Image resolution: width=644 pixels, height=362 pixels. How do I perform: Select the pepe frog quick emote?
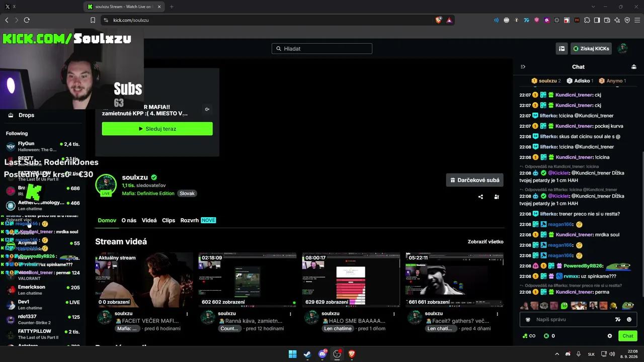[628, 305]
